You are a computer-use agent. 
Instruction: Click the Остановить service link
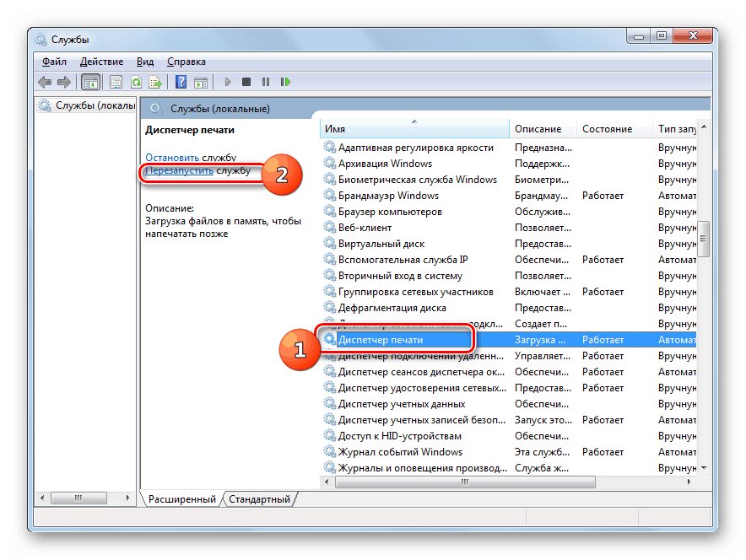tap(172, 158)
